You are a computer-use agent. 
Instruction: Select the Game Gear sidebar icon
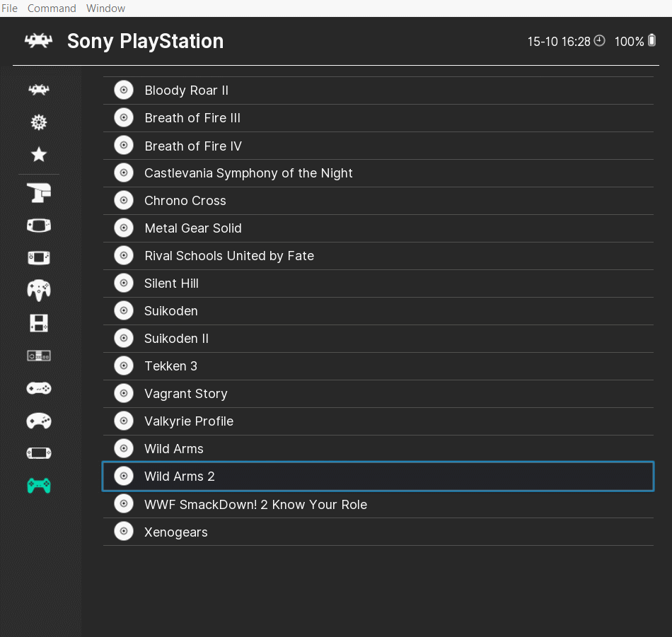point(38,257)
